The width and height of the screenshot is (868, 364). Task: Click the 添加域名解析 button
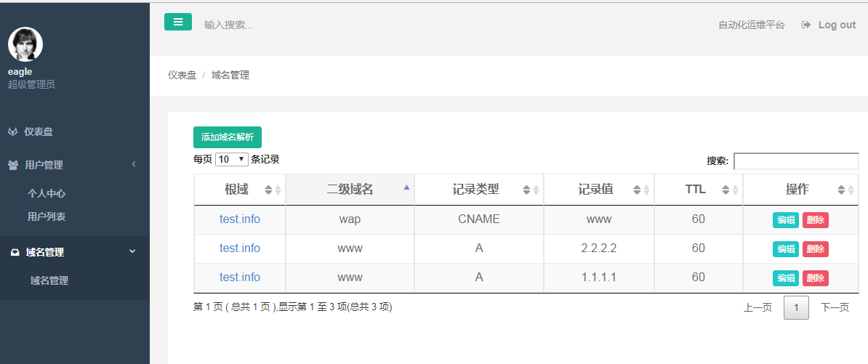pos(228,137)
